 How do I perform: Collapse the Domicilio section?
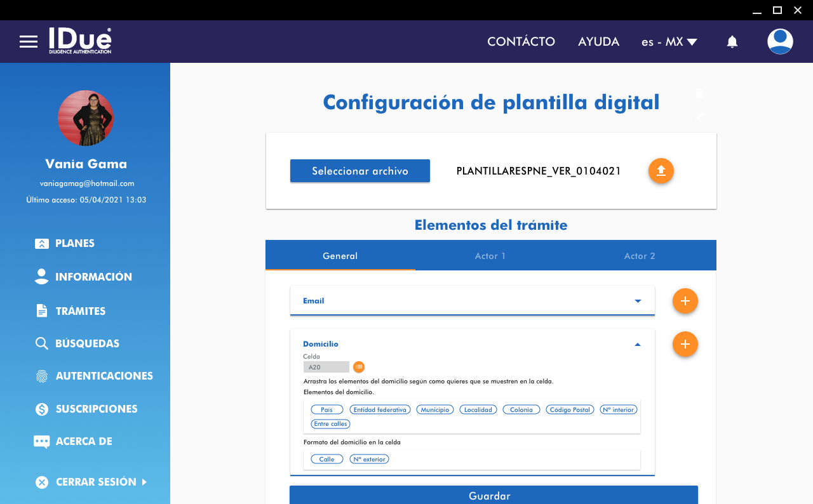click(638, 344)
